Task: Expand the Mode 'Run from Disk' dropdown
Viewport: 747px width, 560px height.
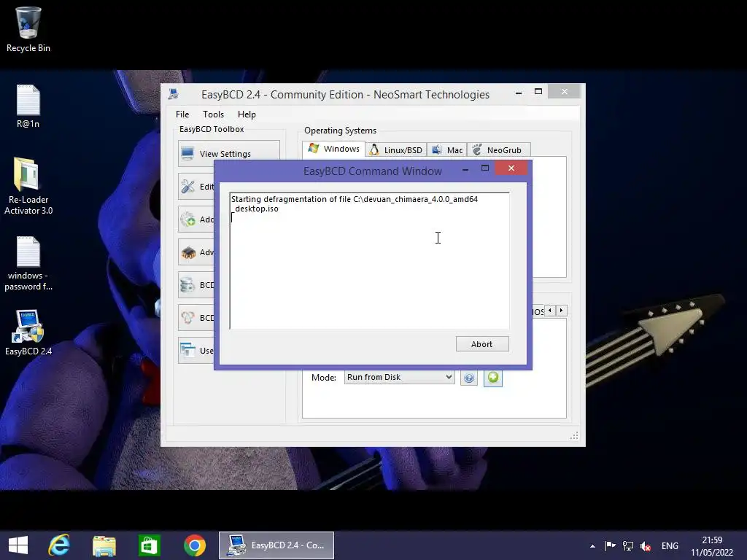Action: pos(399,377)
